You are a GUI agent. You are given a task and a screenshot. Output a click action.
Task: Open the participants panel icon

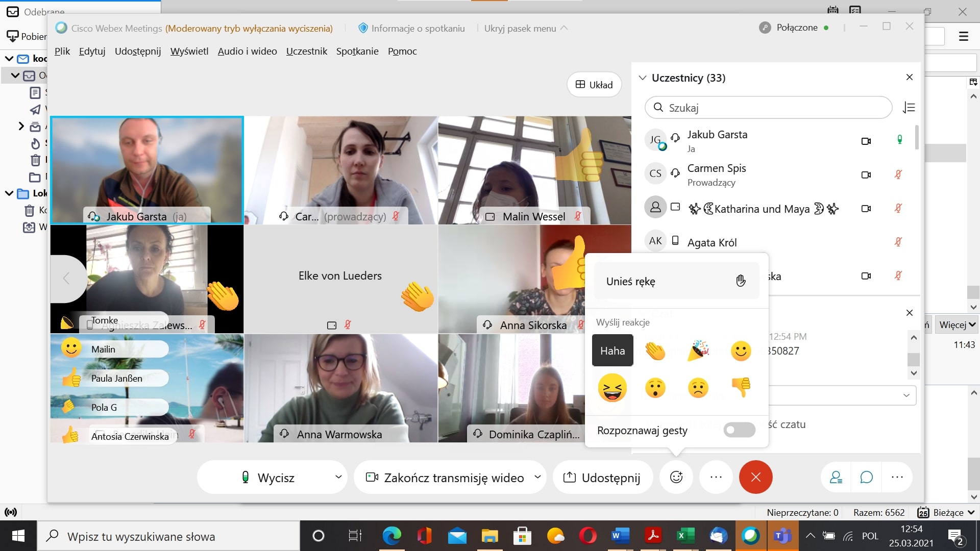[836, 477]
